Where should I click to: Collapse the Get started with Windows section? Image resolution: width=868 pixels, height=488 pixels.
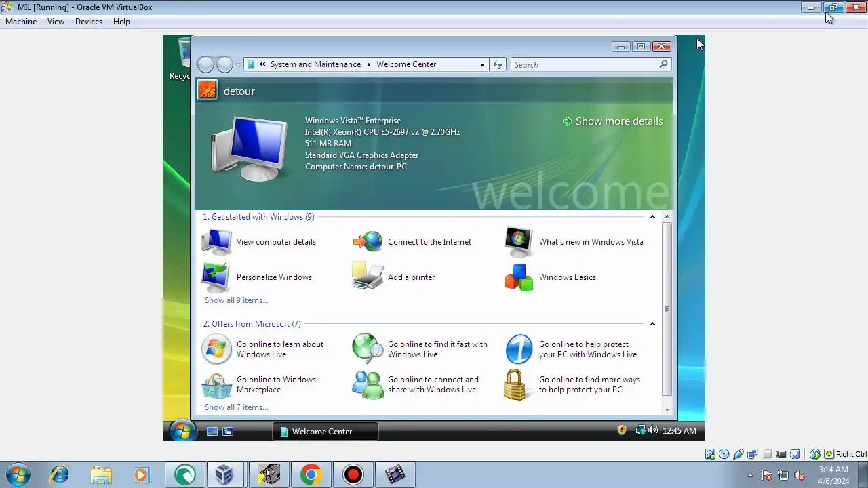coord(652,217)
